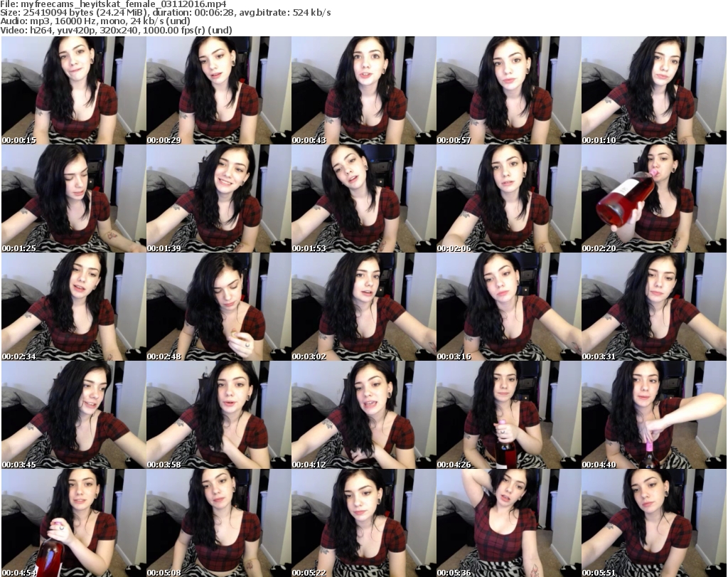Open thumbnail at 00:02:06

pos(509,198)
